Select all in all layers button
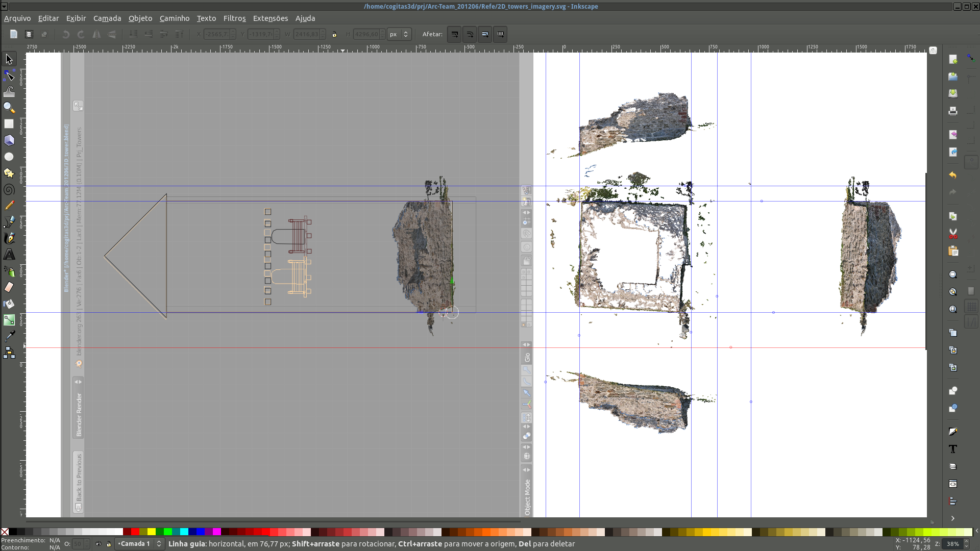Screen dimensions: 980x551 click(x=29, y=34)
